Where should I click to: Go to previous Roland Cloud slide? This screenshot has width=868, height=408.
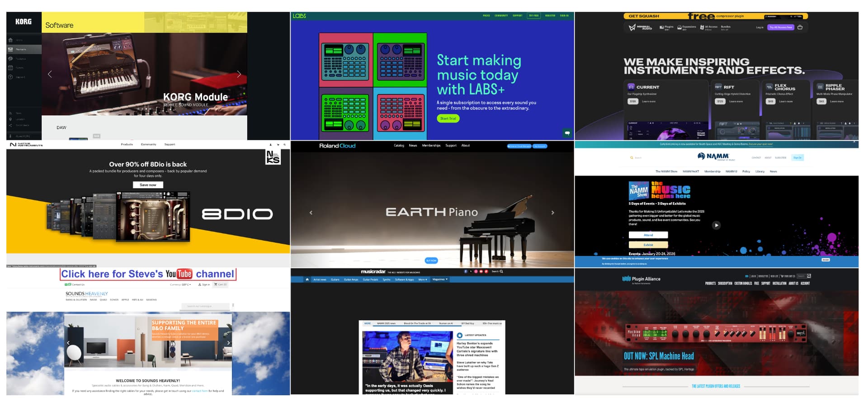coord(311,213)
